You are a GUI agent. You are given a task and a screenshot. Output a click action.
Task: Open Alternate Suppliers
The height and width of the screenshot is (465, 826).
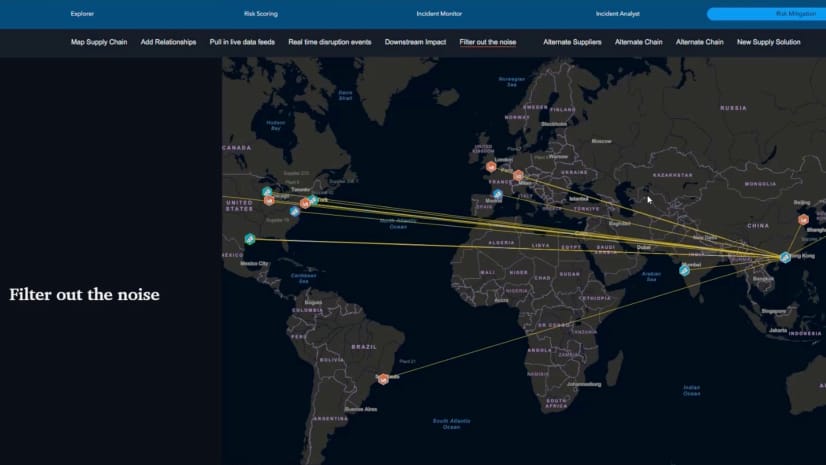tap(572, 42)
